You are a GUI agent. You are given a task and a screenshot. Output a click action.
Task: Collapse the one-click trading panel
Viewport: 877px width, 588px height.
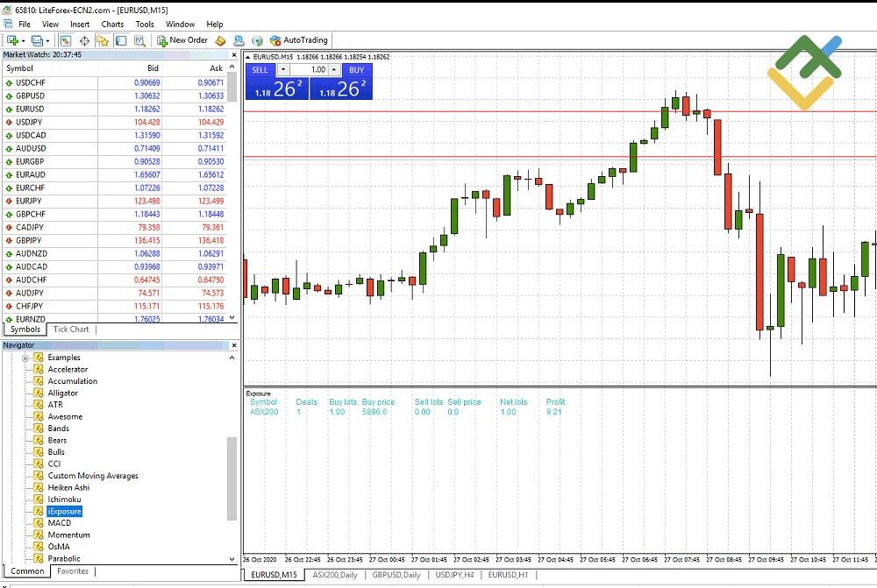click(248, 57)
